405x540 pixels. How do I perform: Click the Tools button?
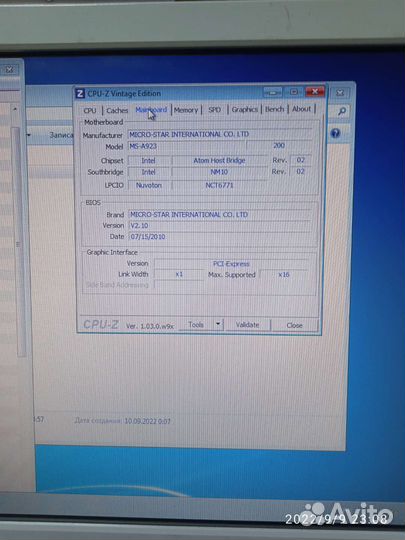pos(196,324)
